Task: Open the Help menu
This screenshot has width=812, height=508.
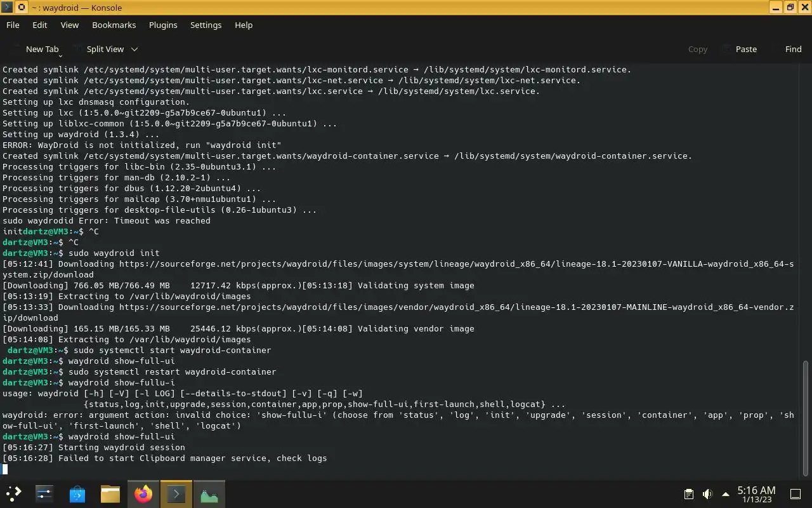Action: pyautogui.click(x=244, y=25)
